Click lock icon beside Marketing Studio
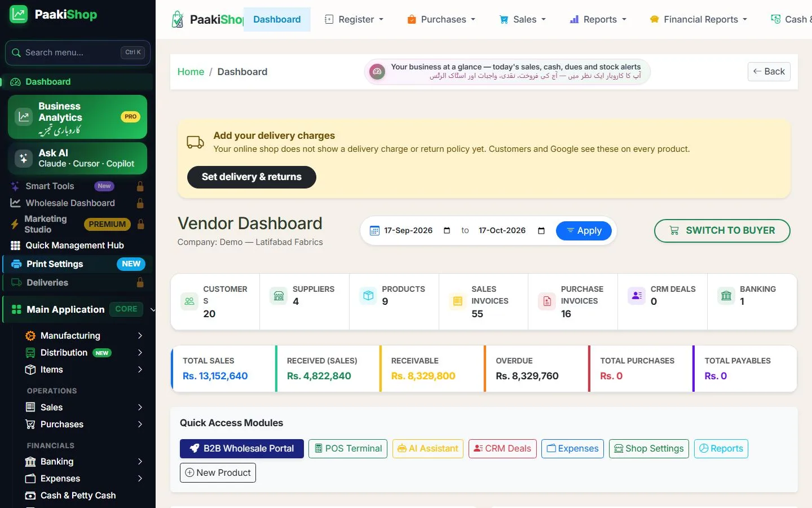812x508 pixels. (x=141, y=224)
